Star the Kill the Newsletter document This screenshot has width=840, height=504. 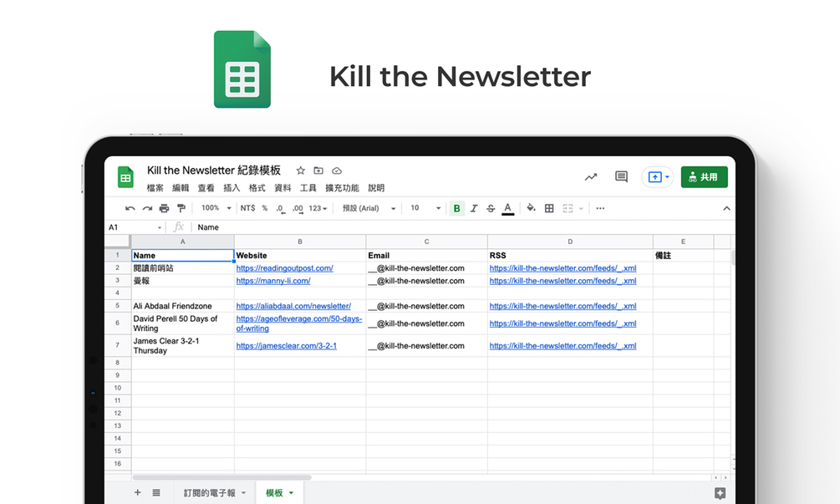301,171
